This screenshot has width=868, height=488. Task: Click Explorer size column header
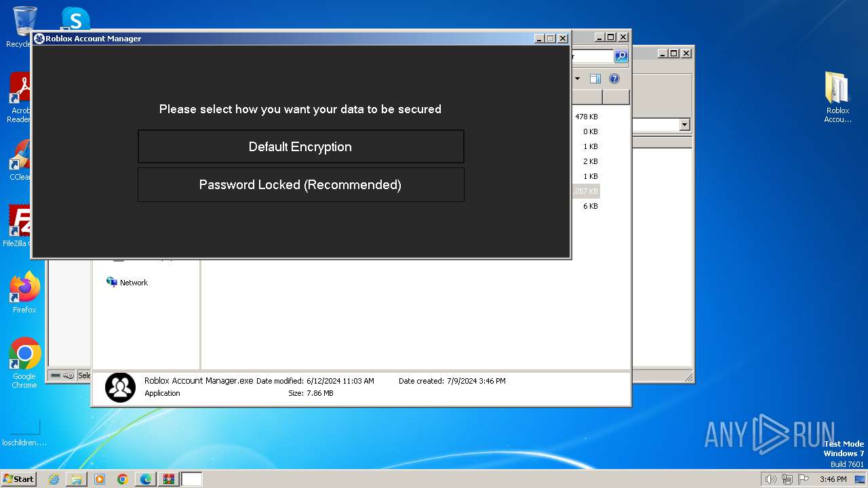tap(587, 98)
